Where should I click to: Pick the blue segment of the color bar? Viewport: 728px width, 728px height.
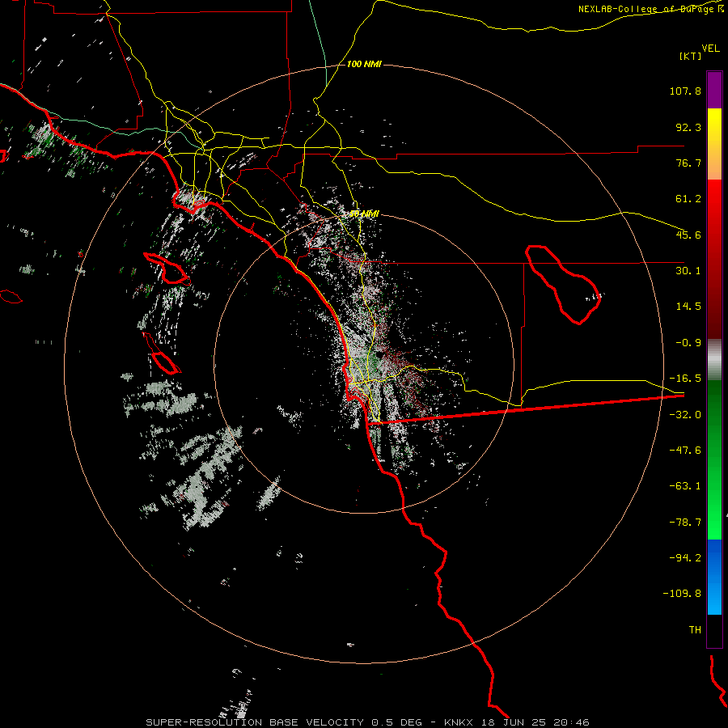714,577
